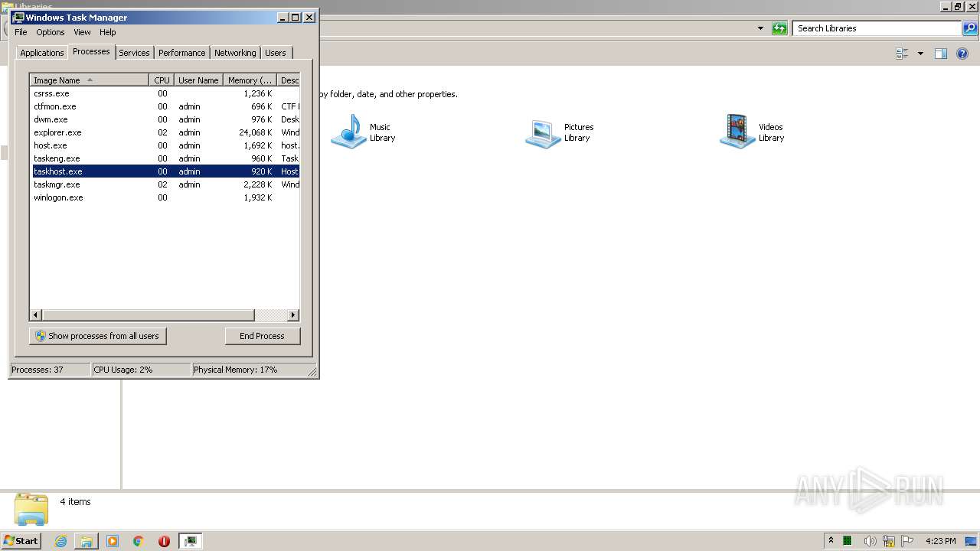Viewport: 980px width, 551px height.
Task: Click the Windows Explorer taskbar icon
Action: point(87,541)
